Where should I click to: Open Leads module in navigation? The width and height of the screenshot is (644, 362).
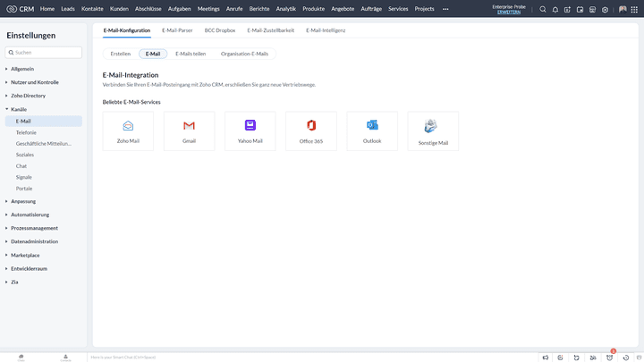[68, 9]
